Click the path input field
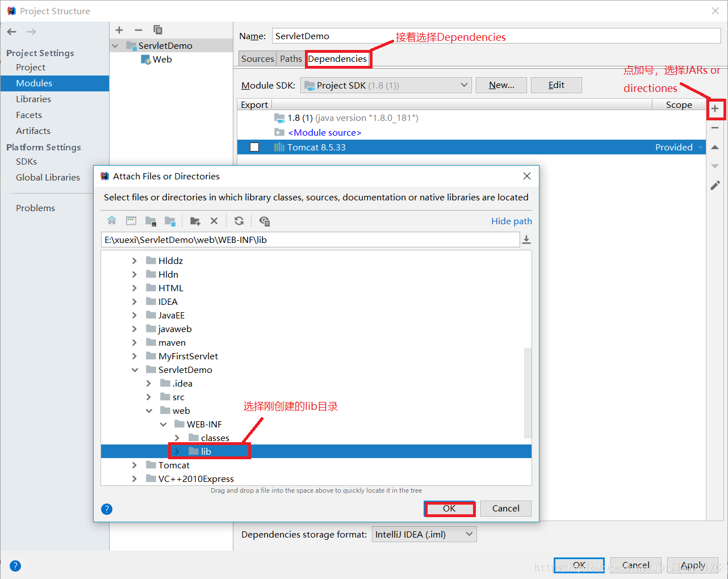The height and width of the screenshot is (579, 728). tap(311, 240)
